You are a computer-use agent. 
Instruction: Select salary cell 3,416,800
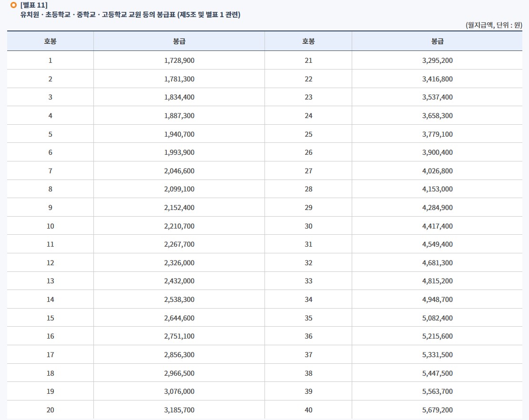[437, 79]
